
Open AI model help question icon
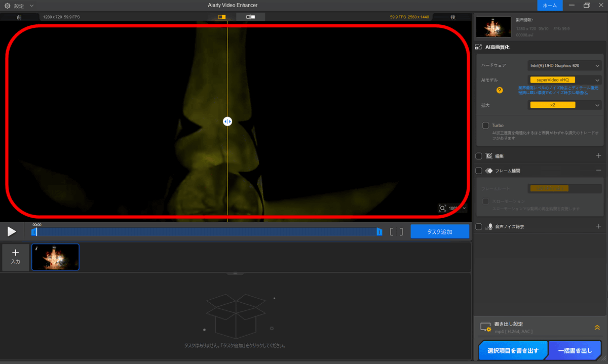500,90
